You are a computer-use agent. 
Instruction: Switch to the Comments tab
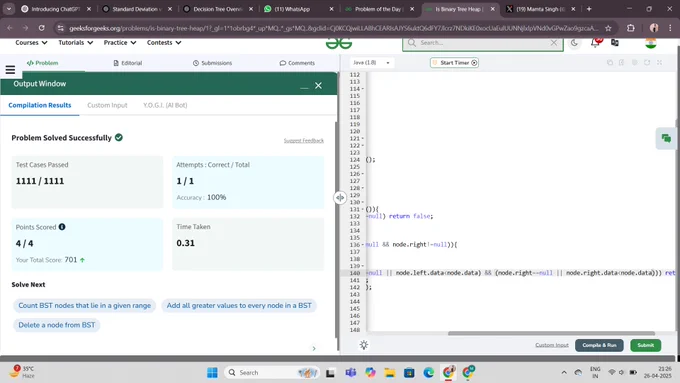[297, 63]
